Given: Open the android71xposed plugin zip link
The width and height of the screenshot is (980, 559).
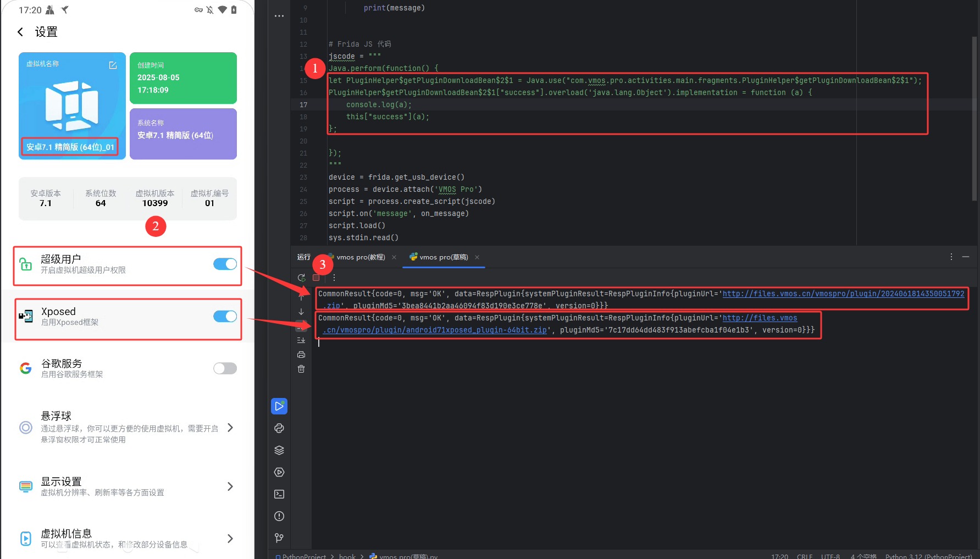Looking at the screenshot, I should pyautogui.click(x=435, y=330).
